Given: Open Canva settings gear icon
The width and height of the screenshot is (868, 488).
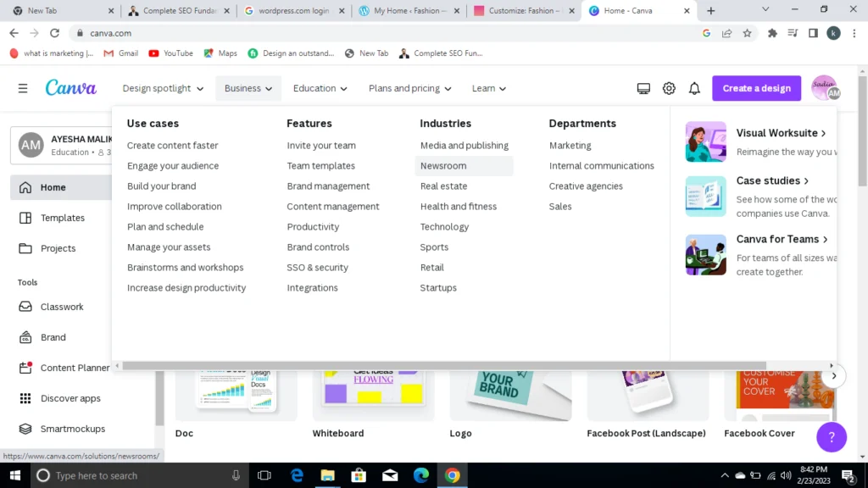Looking at the screenshot, I should [669, 88].
